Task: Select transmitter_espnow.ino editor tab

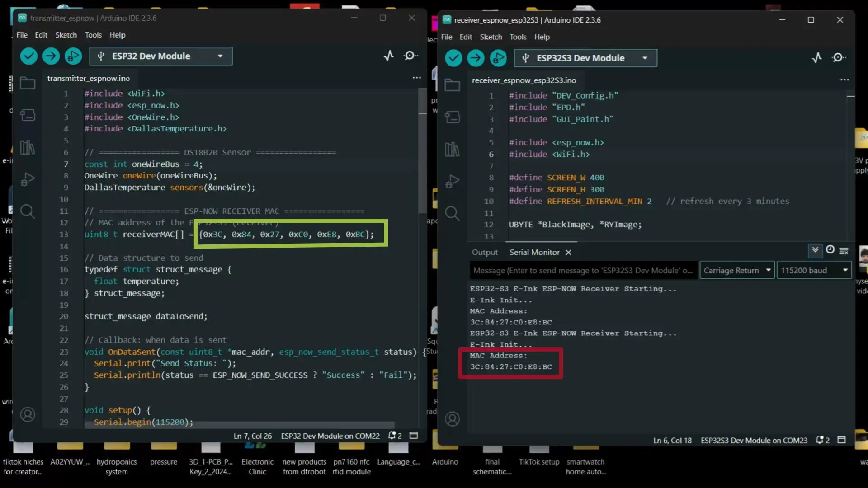Action: [89, 78]
